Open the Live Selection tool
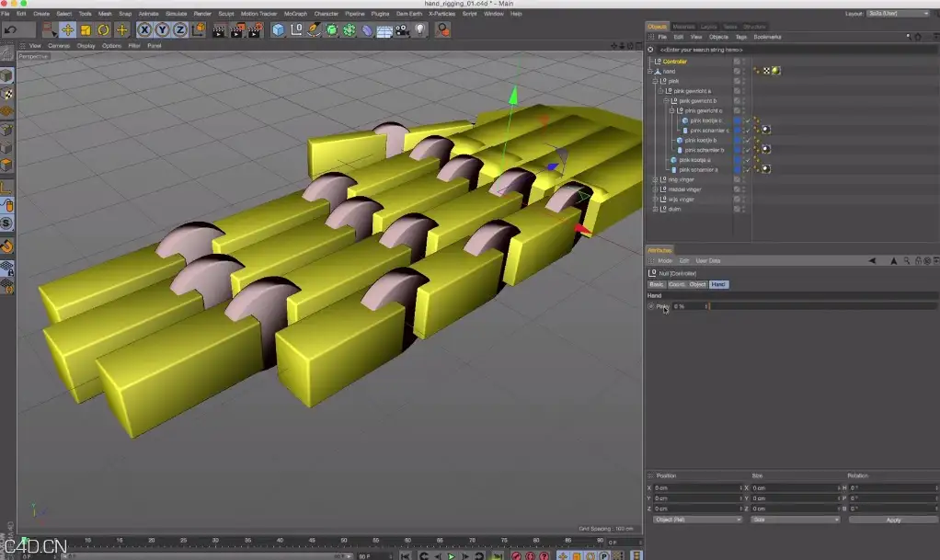 (x=49, y=29)
